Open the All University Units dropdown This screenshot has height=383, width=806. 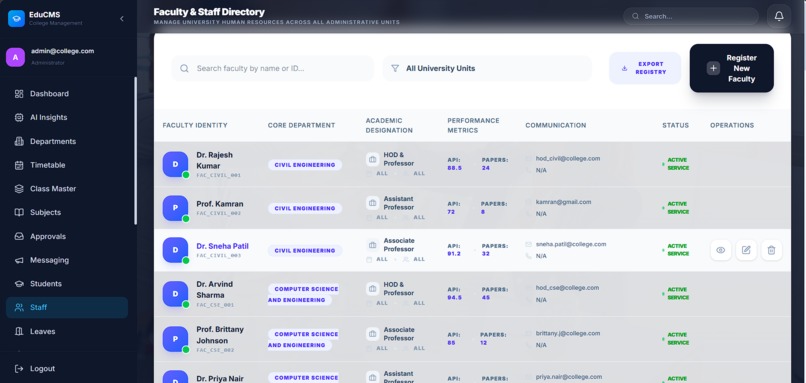click(487, 68)
